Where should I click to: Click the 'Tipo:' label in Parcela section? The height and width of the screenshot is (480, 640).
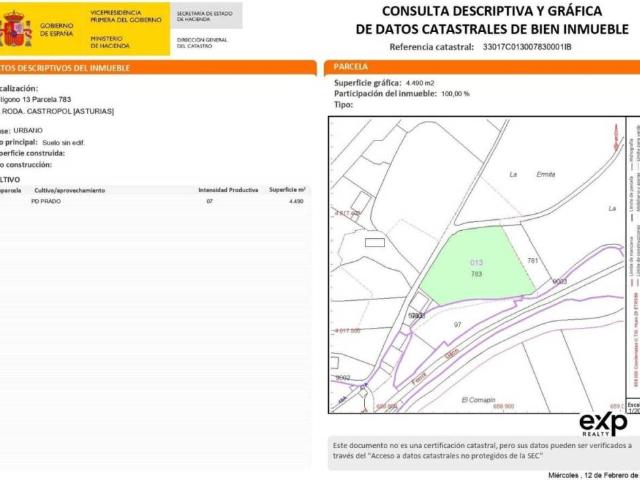click(x=343, y=104)
